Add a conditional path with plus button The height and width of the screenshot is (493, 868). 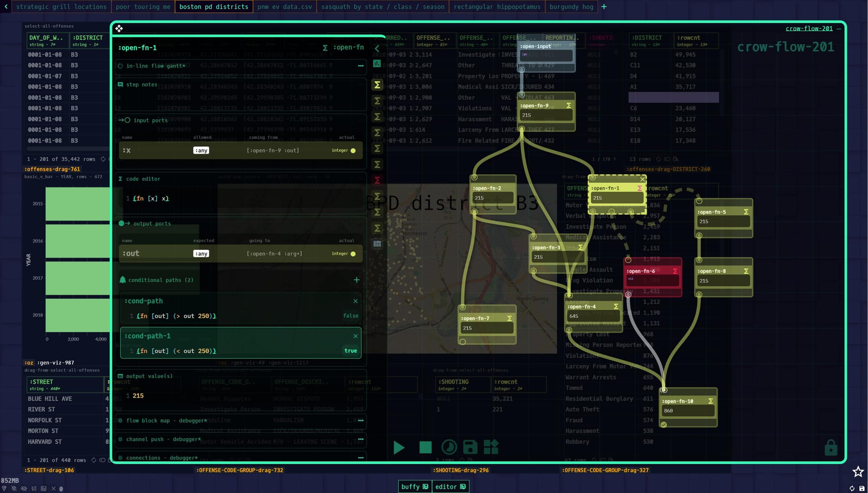click(356, 280)
